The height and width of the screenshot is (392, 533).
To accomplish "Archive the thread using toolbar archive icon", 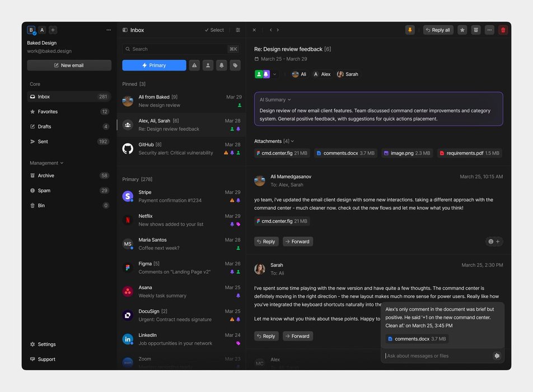I will pos(476,30).
